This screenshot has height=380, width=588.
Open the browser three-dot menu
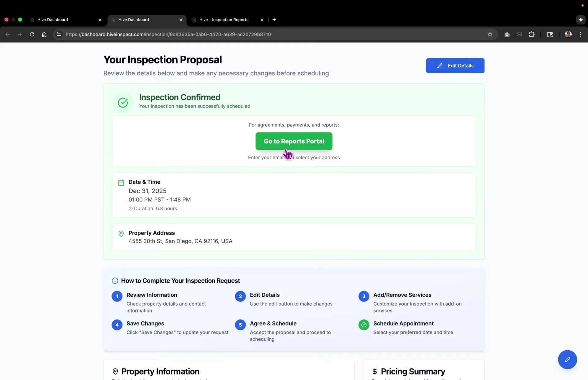click(x=580, y=34)
